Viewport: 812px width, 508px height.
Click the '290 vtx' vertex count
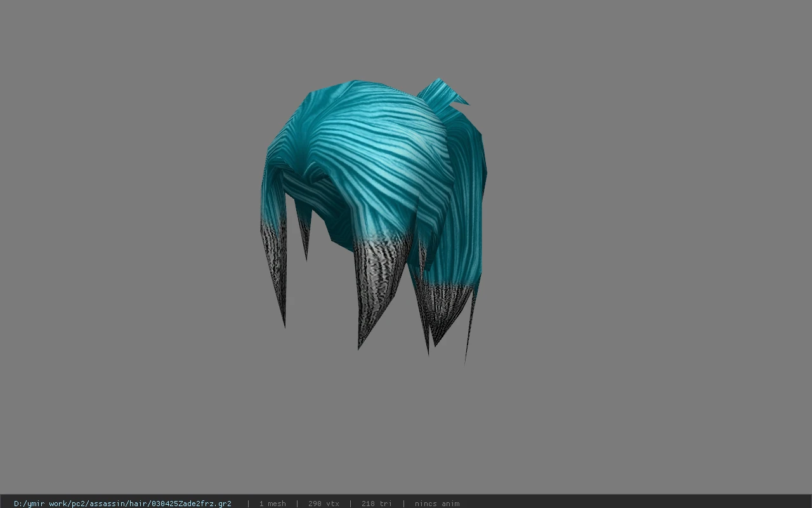[324, 504]
